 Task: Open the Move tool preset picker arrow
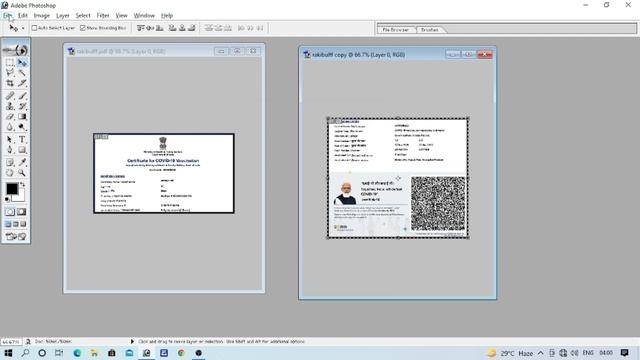[x=23, y=28]
